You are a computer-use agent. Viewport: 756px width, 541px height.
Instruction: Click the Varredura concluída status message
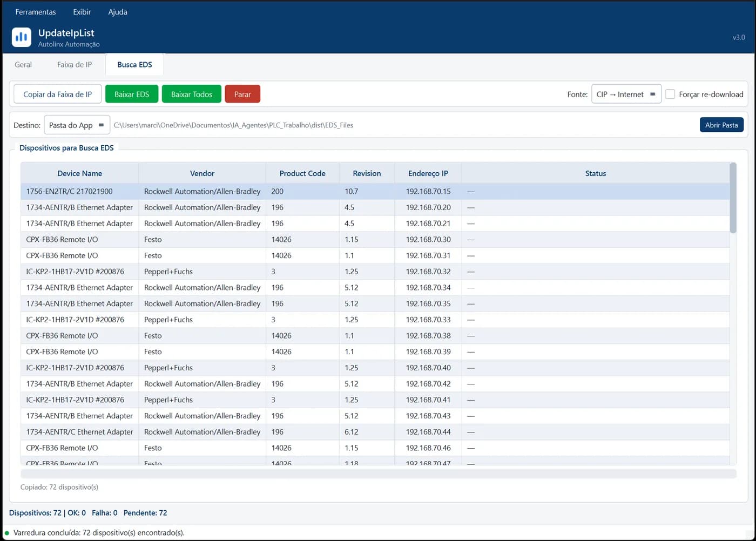tap(99, 533)
